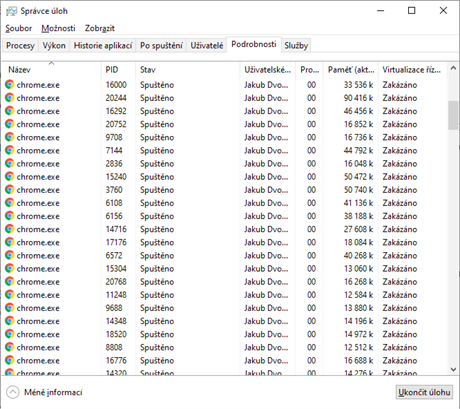The image size is (460, 409).
Task: Click Chrome icon of process PID 20752
Action: (10, 124)
